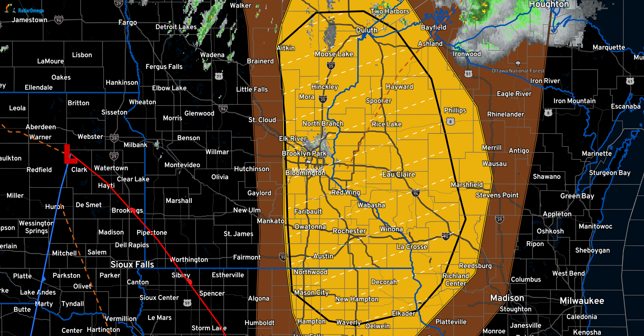Viewport: 644px width, 336px height.
Task: Click the St. Cloud city label
Action: pyautogui.click(x=262, y=120)
